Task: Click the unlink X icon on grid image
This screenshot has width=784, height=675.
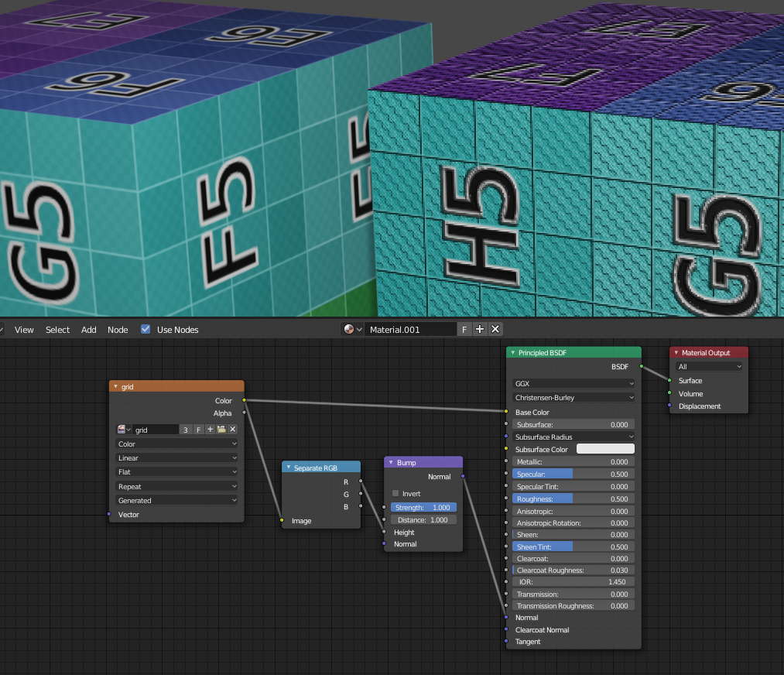Action: [x=232, y=429]
